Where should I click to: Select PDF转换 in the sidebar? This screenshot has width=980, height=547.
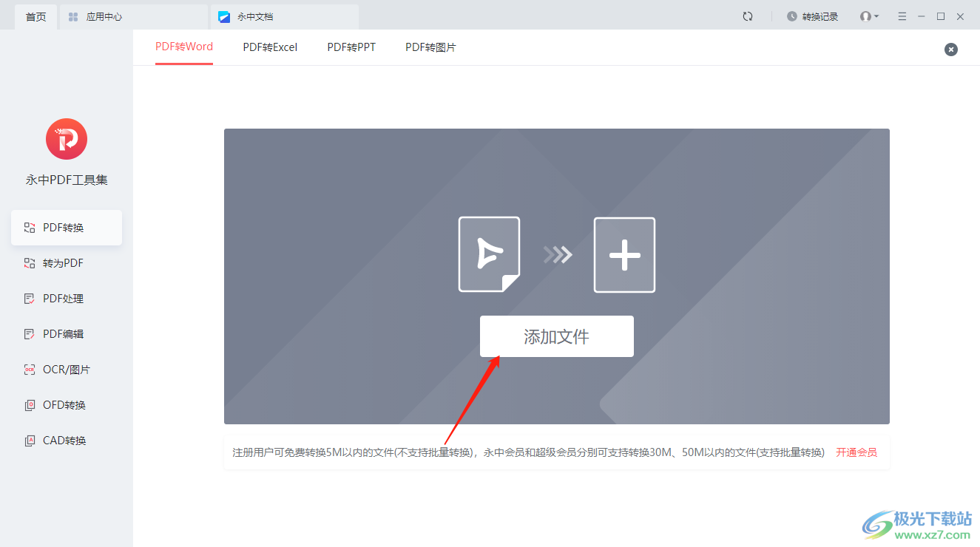tap(67, 228)
